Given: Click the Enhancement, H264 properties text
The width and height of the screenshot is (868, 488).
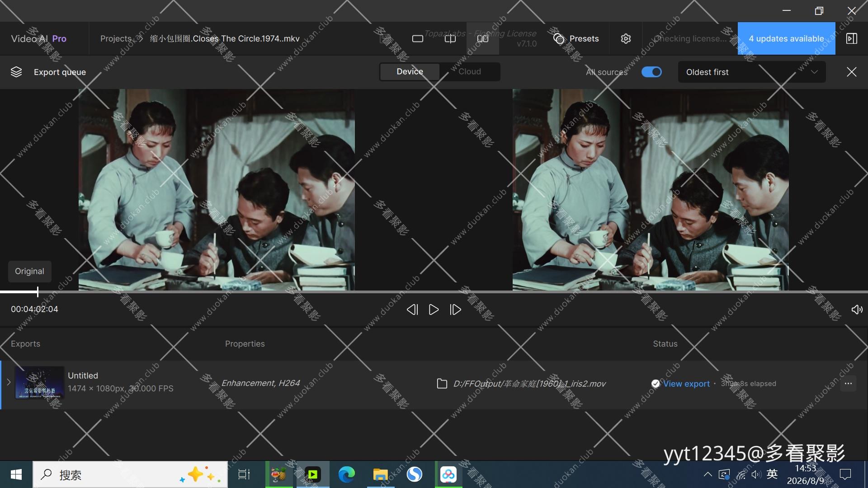Looking at the screenshot, I should tap(260, 383).
